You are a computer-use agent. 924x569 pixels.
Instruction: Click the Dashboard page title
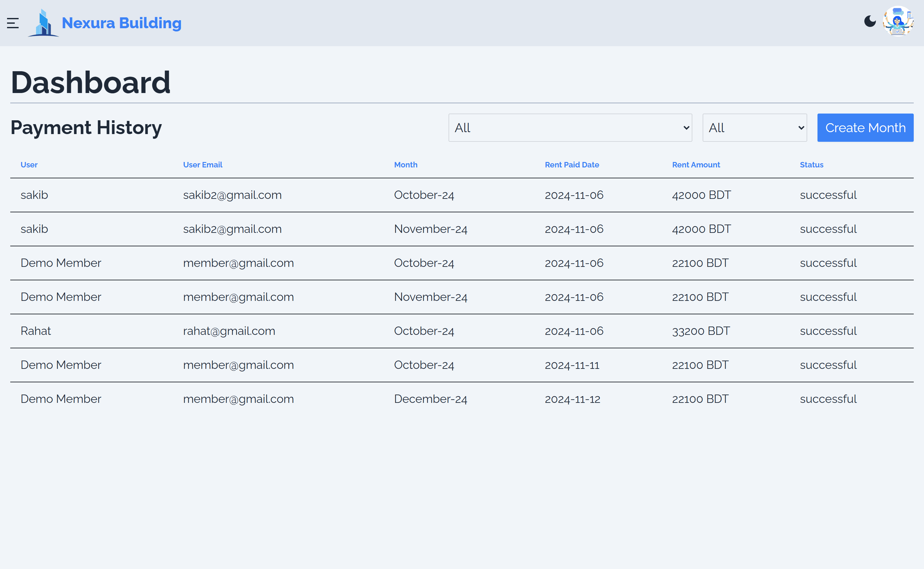pos(91,81)
